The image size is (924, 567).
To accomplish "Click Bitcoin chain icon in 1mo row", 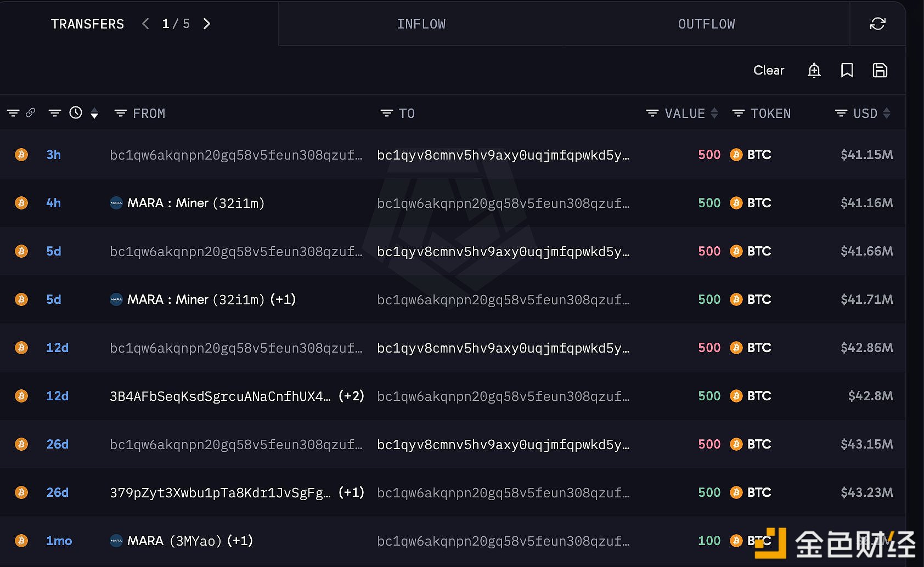I will click(x=21, y=541).
